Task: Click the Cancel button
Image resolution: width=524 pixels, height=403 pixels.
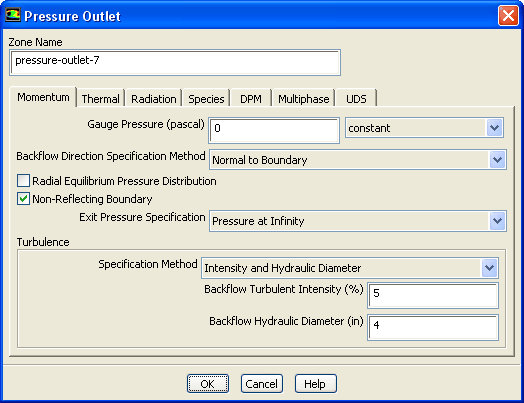Action: click(262, 384)
